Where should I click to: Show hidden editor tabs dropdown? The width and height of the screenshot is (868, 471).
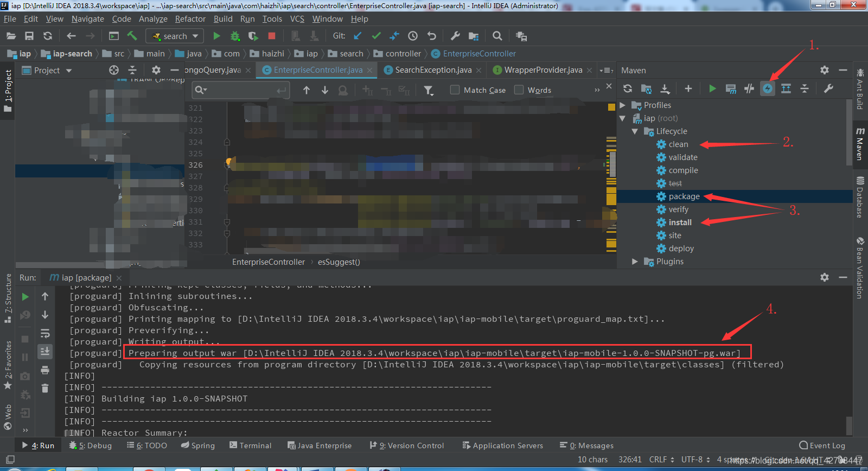[x=607, y=70]
